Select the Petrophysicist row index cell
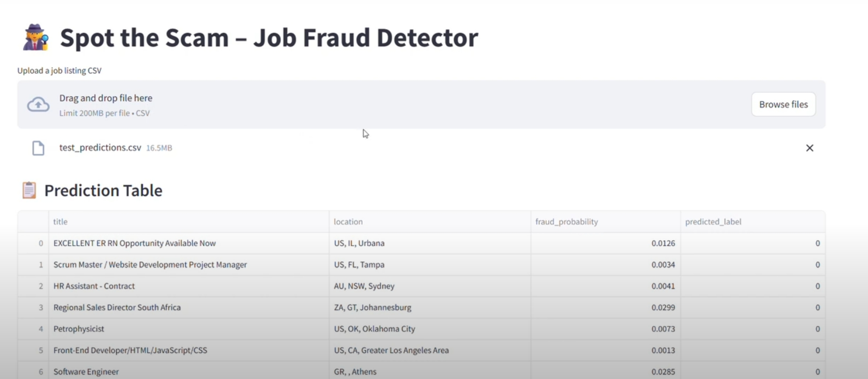Image resolution: width=868 pixels, height=379 pixels. tap(40, 329)
